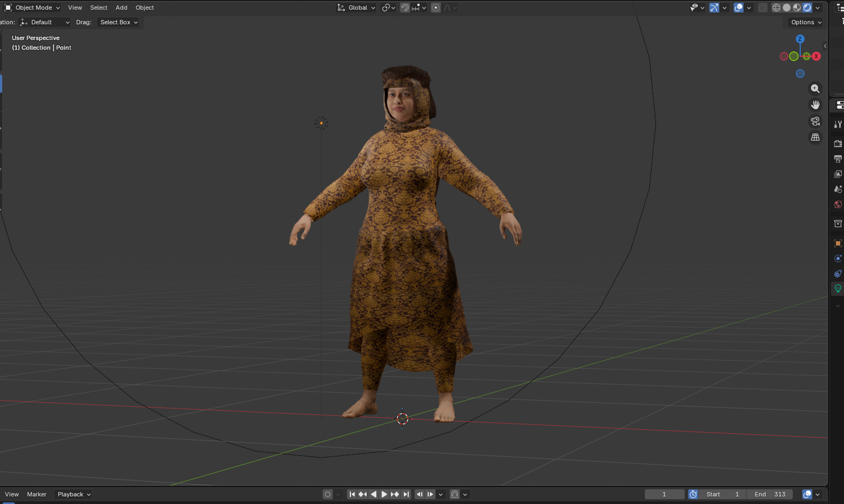Switch to wireframe viewport shading
Viewport: 844px width, 504px height.
[776, 7]
